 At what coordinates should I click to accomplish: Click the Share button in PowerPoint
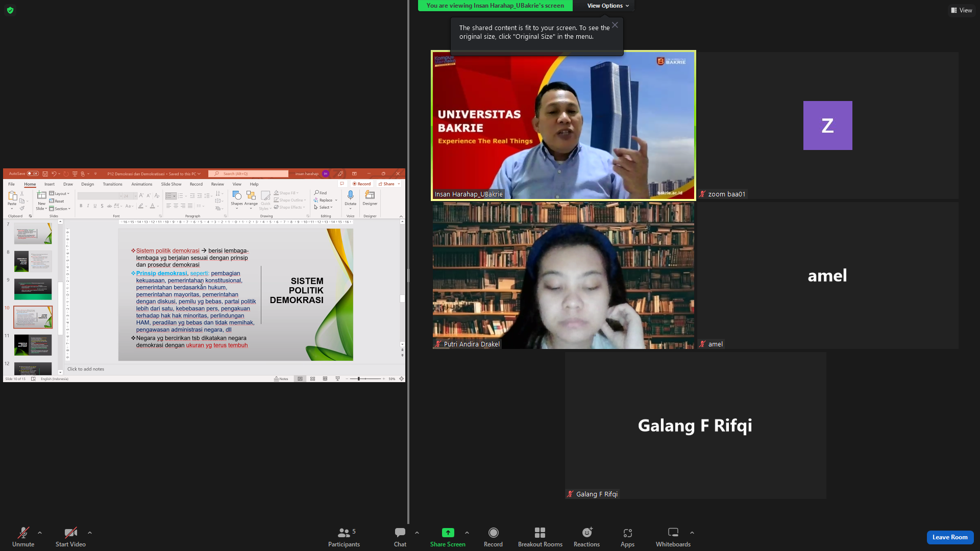click(389, 184)
